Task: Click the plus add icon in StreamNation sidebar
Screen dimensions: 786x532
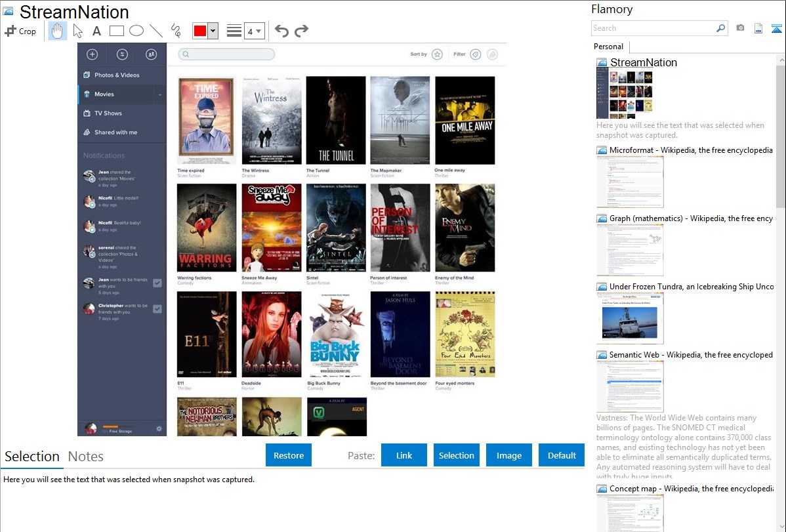Action: 93,54
